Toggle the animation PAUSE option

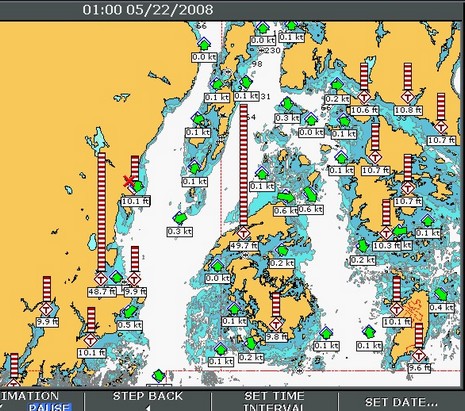(x=49, y=407)
